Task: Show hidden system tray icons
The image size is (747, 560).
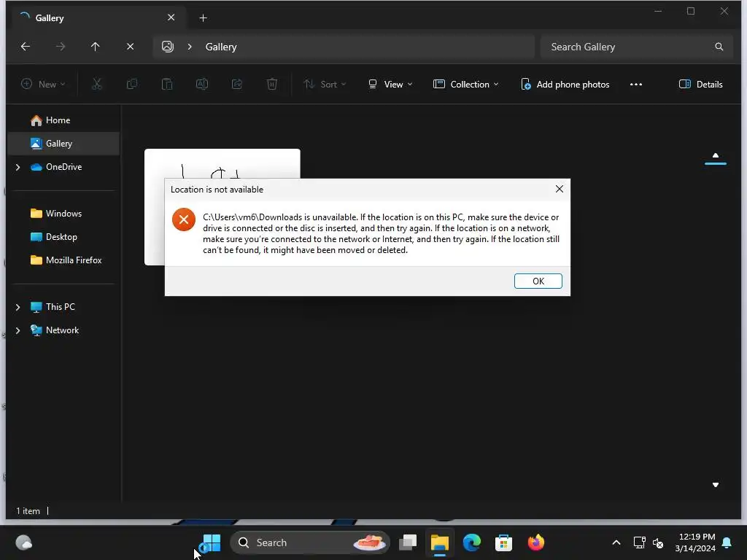Action: pos(616,542)
